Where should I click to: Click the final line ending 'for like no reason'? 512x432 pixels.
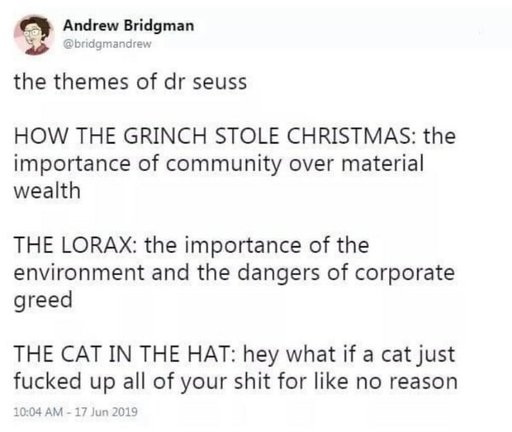(x=236, y=382)
